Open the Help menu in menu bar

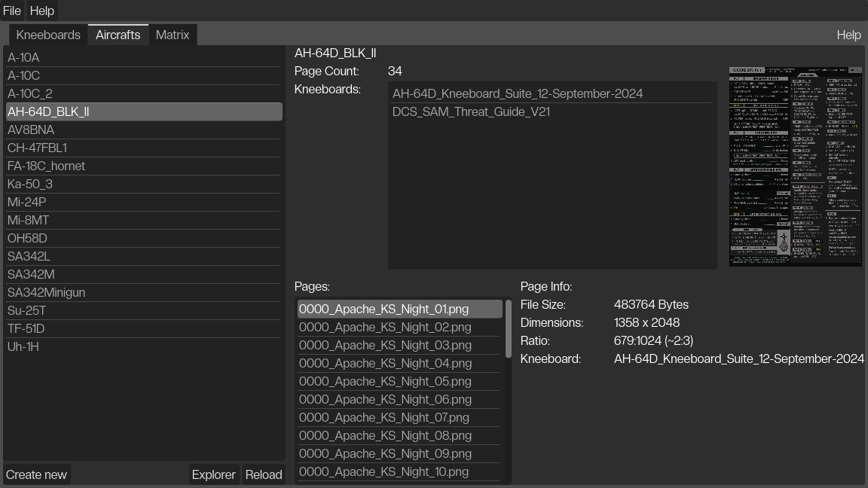click(41, 11)
